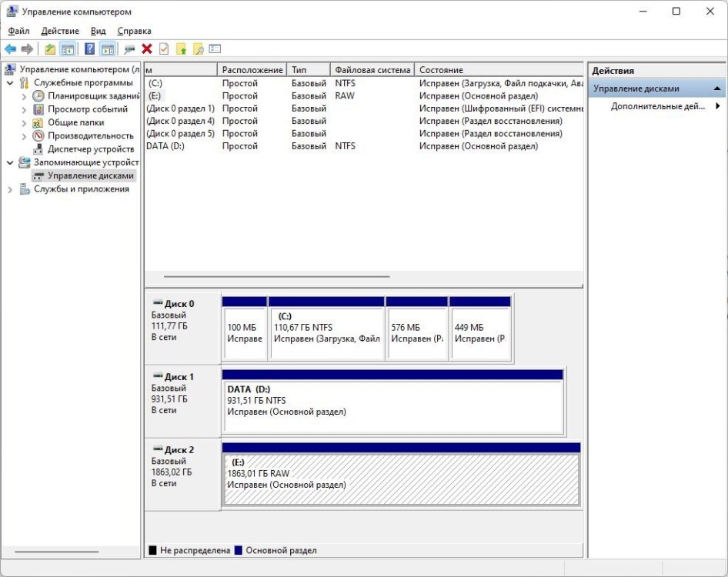The height and width of the screenshot is (577, 728).
Task: Click the folder with green arrow icon
Action: tap(182, 49)
